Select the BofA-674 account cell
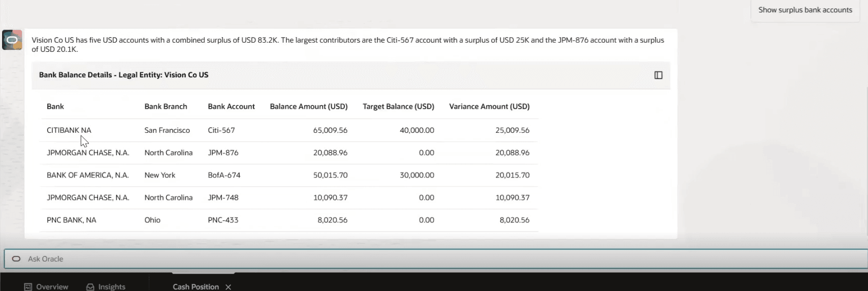 [x=224, y=175]
